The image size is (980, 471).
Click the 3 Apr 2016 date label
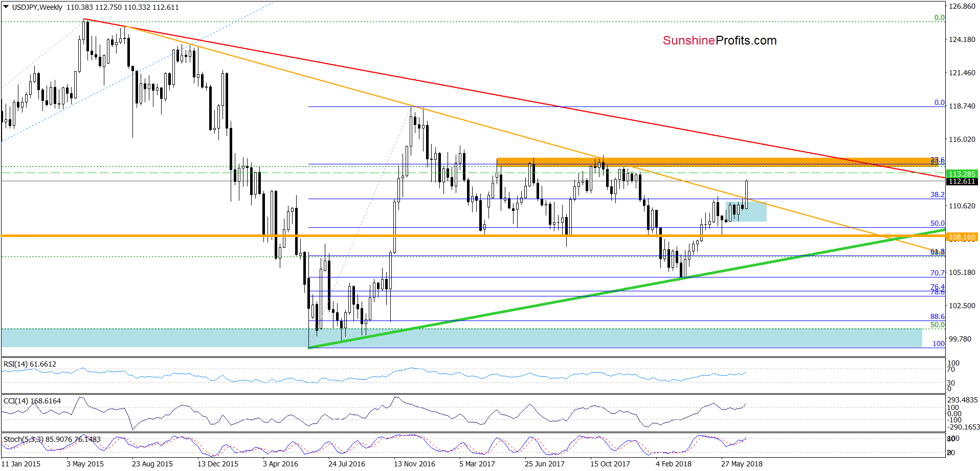point(280,464)
